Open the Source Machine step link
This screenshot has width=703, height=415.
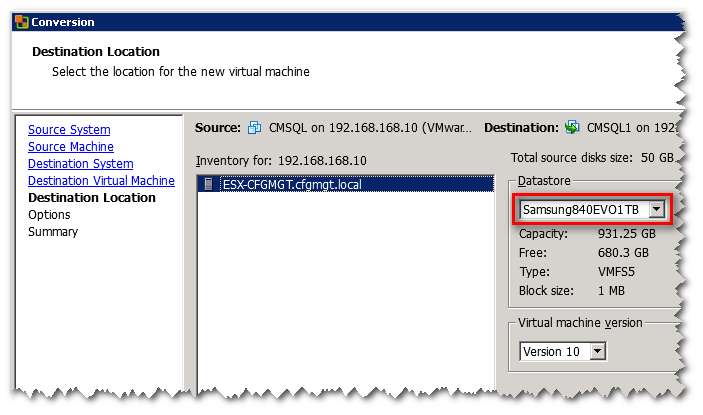click(71, 147)
